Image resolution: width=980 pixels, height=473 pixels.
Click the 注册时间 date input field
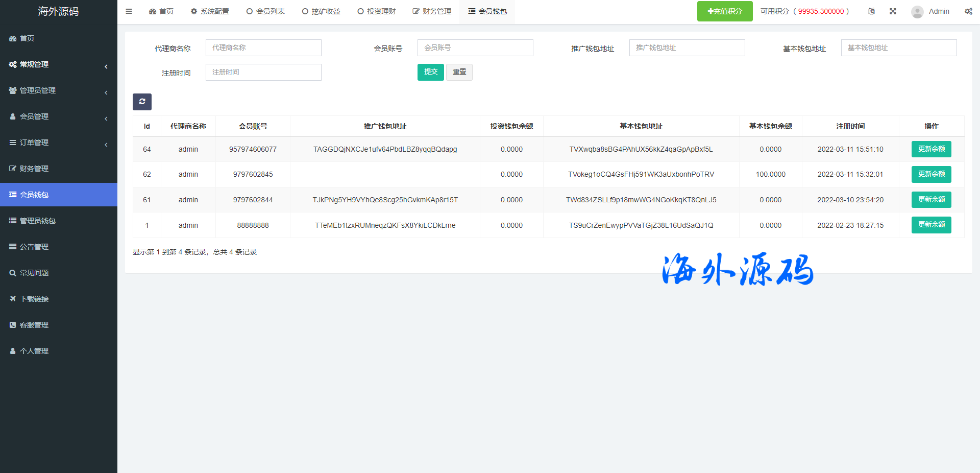point(263,73)
